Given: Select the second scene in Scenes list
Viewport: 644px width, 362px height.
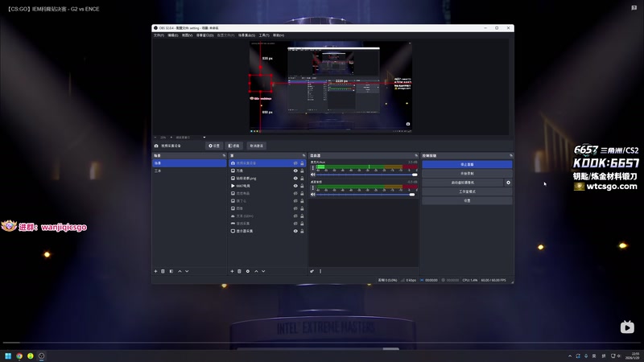Looking at the screenshot, I should [189, 171].
